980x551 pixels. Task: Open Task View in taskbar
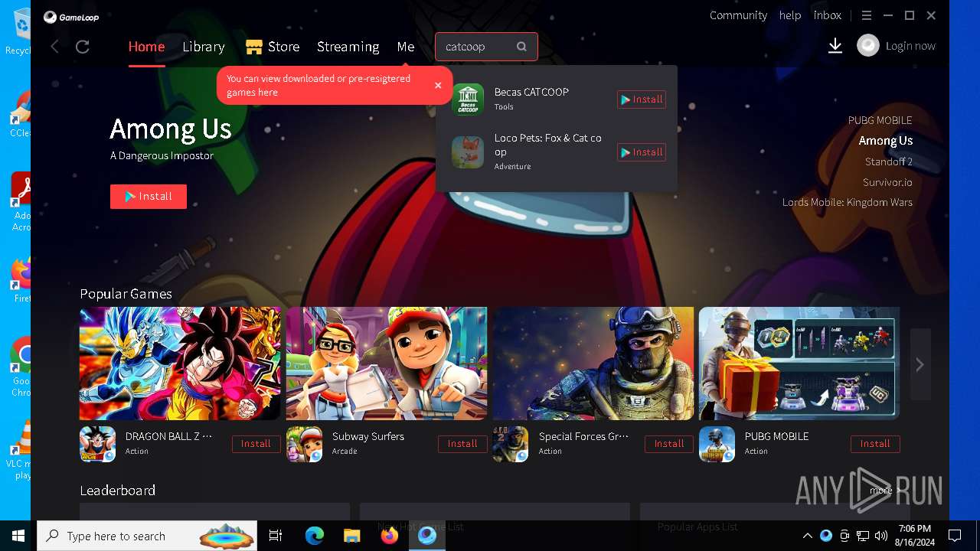(276, 536)
